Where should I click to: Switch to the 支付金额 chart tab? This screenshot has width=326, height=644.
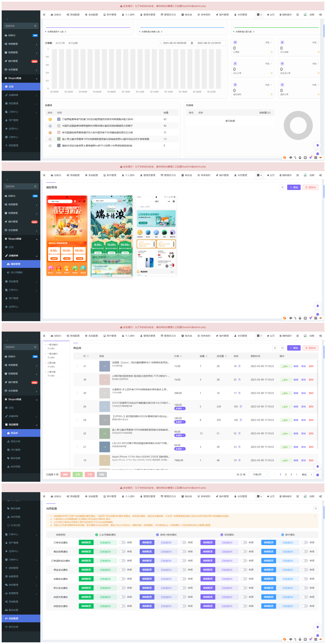[73, 43]
